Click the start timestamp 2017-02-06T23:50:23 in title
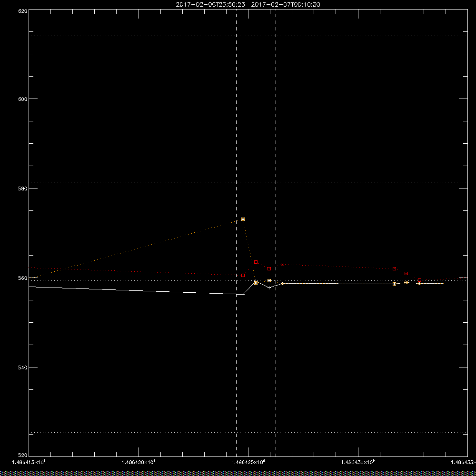This screenshot has height=476, width=476. coord(210,5)
